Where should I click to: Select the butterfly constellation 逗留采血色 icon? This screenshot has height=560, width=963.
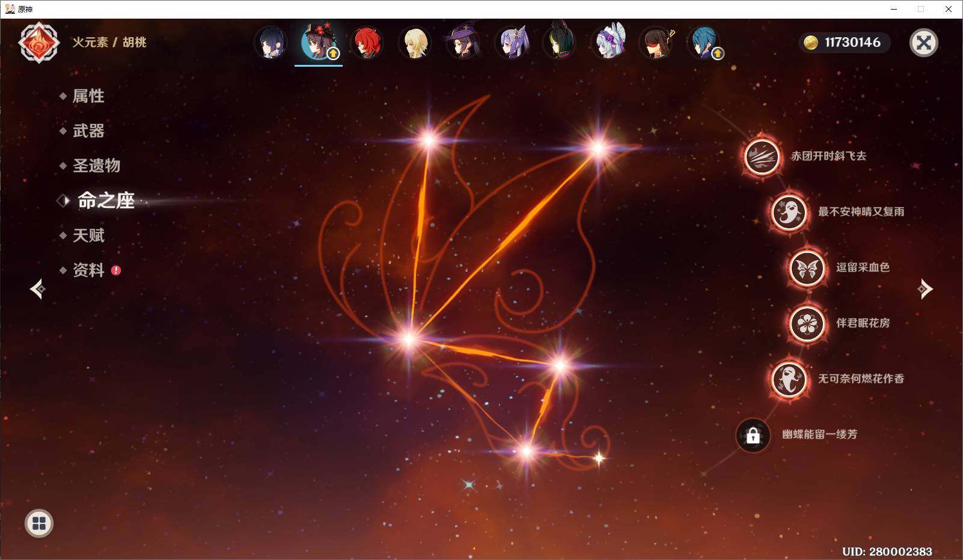pyautogui.click(x=807, y=267)
